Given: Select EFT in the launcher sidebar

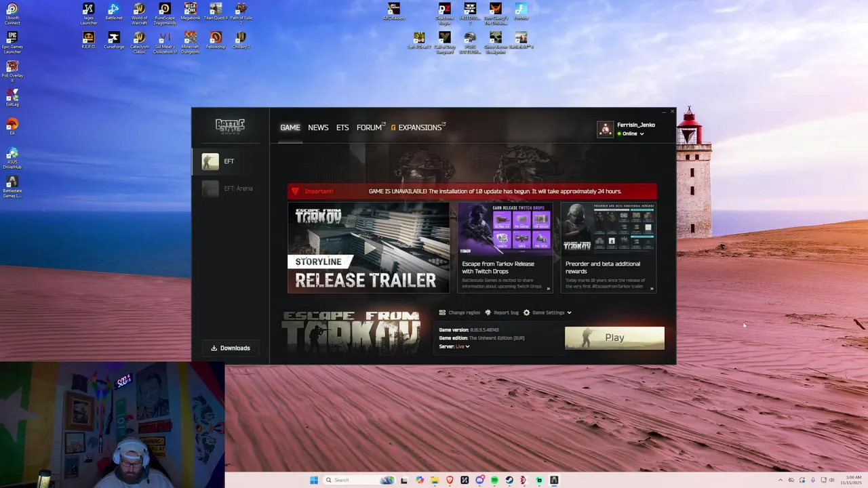Looking at the screenshot, I should 231,161.
